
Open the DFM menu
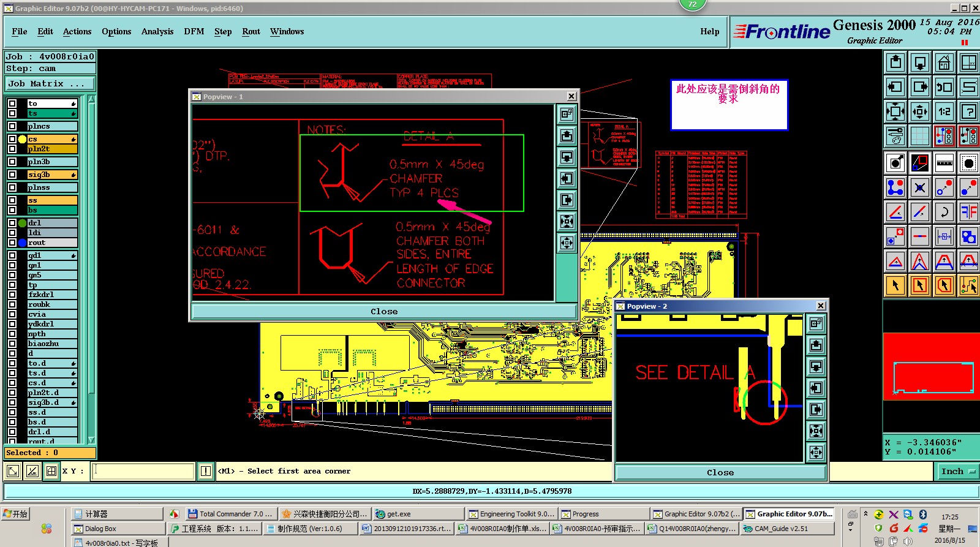tap(194, 31)
